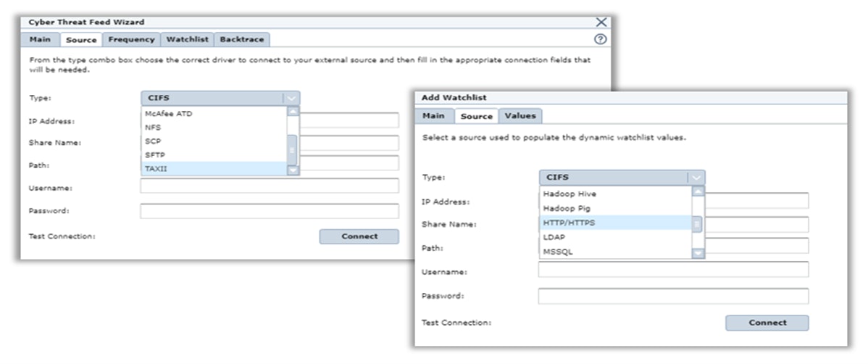
Task: Open the Backtrace tab
Action: pyautogui.click(x=242, y=39)
